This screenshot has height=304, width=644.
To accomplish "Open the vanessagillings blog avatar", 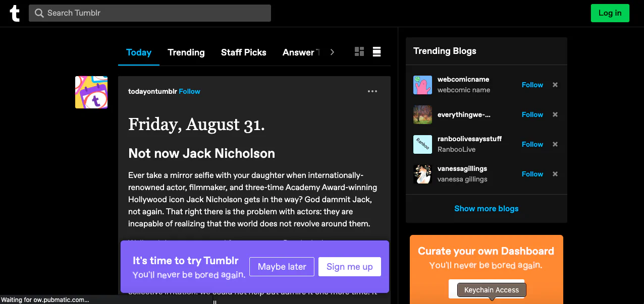I will pos(422,174).
